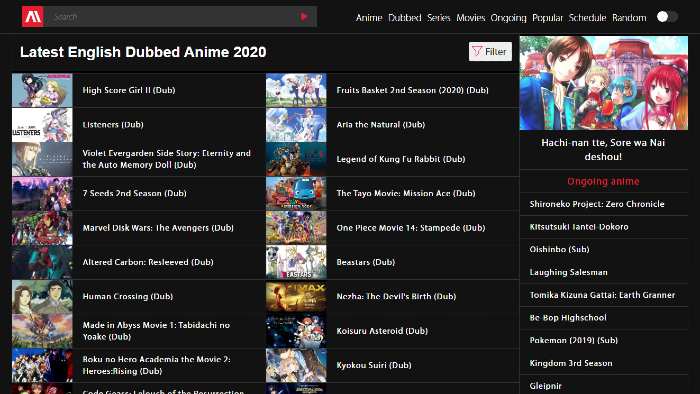Click the Fruits Basket thumbnail image
Image resolution: width=700 pixels, height=394 pixels.
point(296,90)
